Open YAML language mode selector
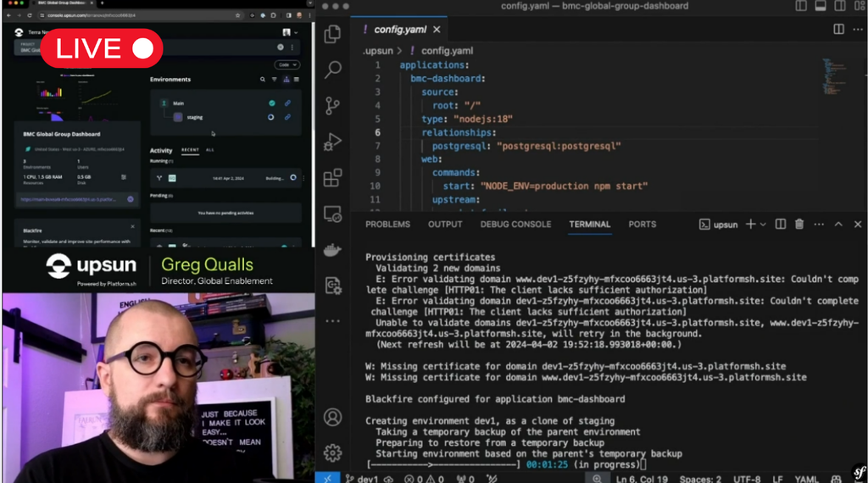The width and height of the screenshot is (868, 483). point(806,479)
